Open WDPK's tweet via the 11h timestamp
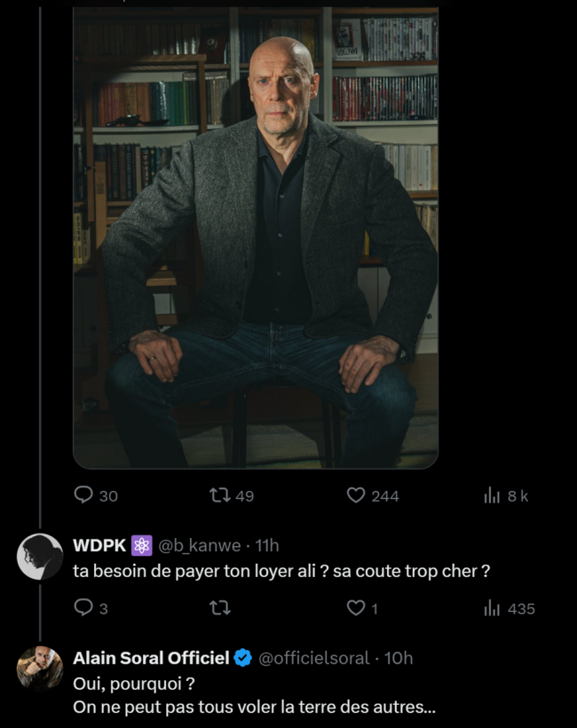The image size is (577, 728). coord(267,545)
